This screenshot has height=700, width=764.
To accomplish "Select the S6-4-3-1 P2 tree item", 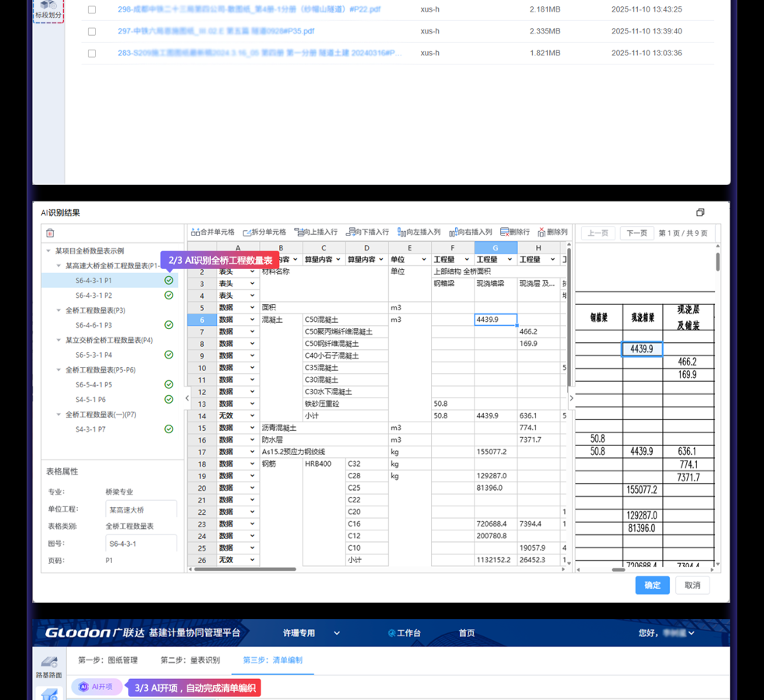I will pos(110,296).
